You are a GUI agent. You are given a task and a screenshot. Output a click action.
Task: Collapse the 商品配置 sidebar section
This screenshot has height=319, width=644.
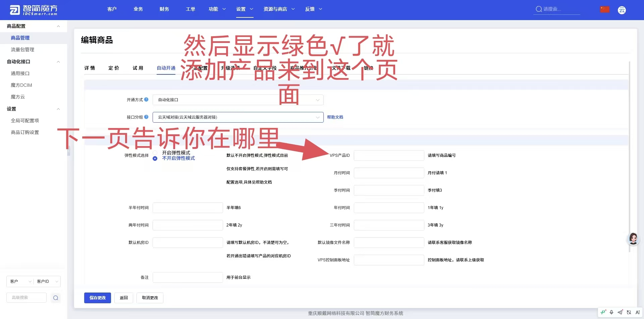[58, 26]
